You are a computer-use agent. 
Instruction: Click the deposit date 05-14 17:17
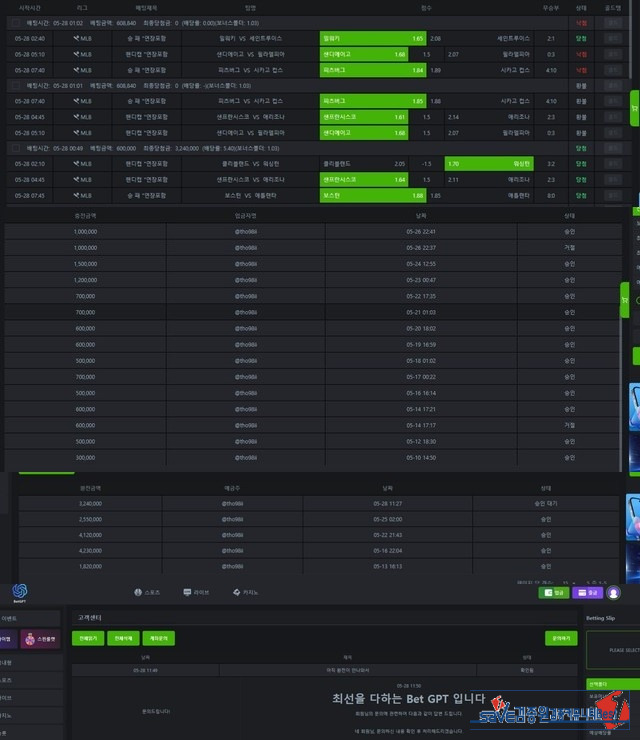pos(421,425)
